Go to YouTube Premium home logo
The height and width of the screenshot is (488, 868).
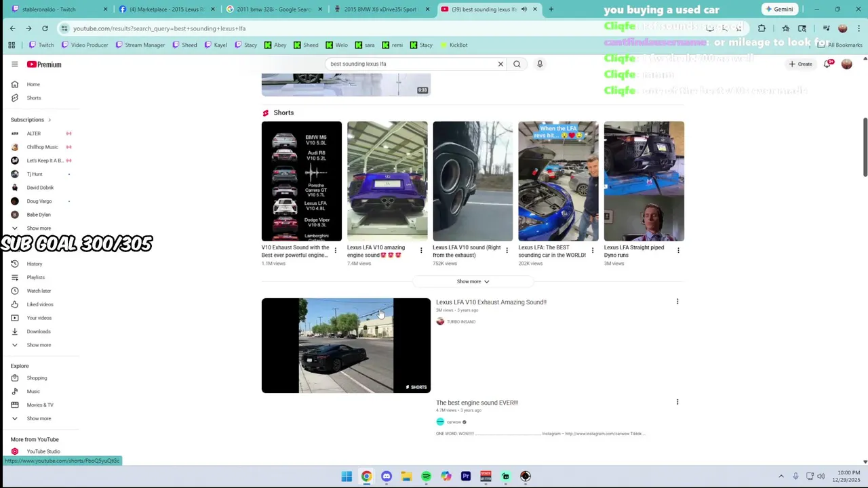pos(44,64)
